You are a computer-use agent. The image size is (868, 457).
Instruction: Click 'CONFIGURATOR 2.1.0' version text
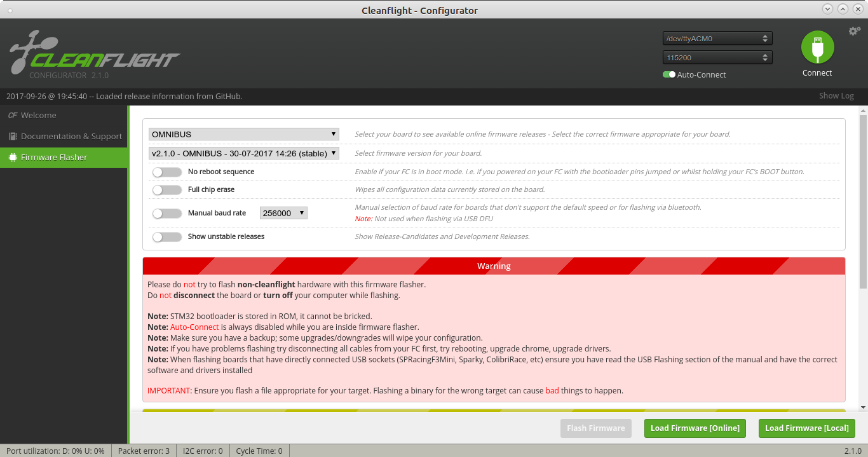click(x=69, y=75)
